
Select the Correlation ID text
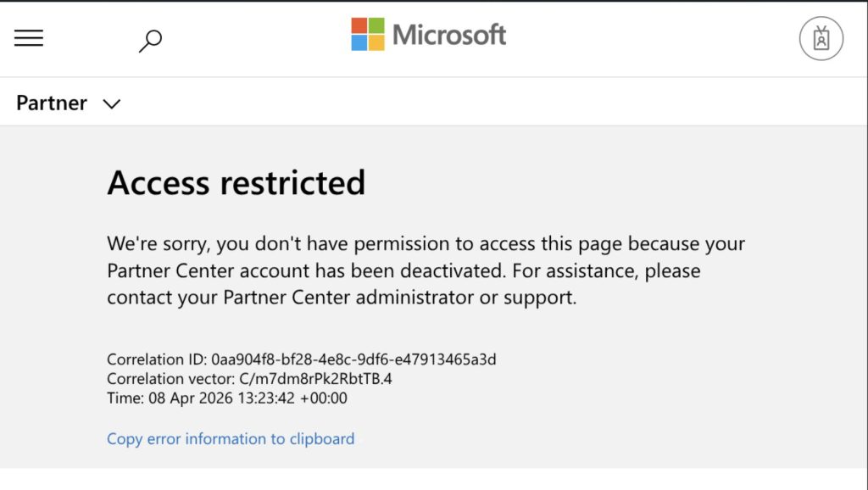[302, 359]
